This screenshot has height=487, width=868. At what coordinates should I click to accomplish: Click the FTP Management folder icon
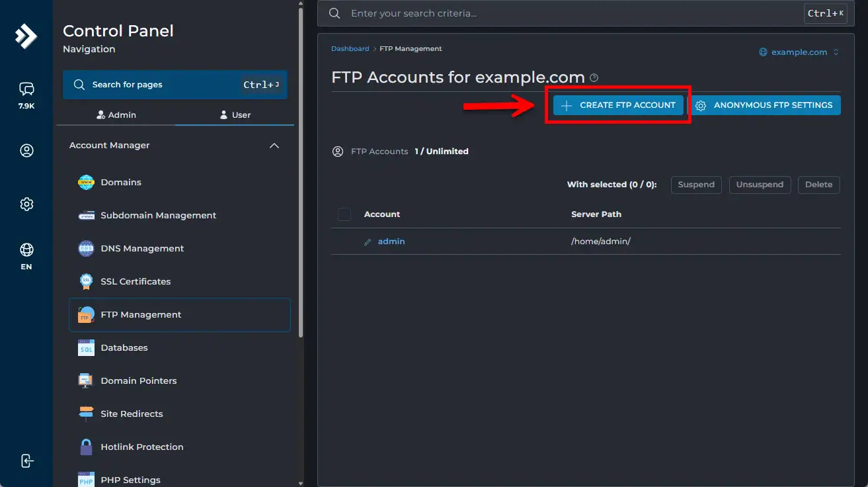tap(86, 314)
